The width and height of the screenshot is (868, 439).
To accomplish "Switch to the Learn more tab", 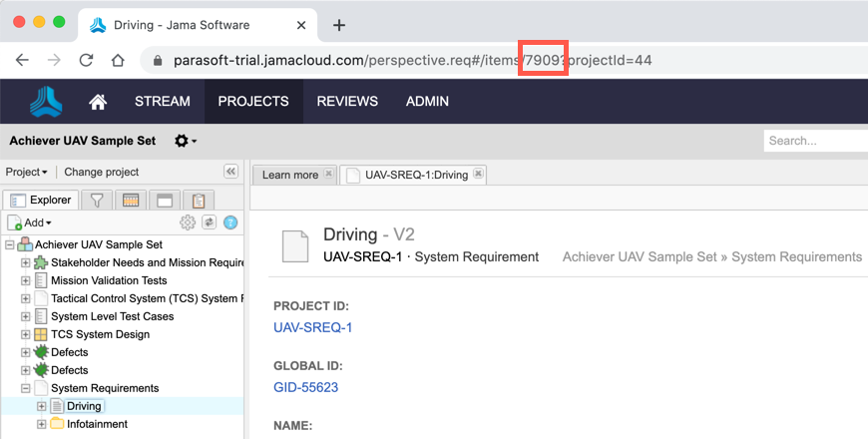I will pyautogui.click(x=290, y=175).
